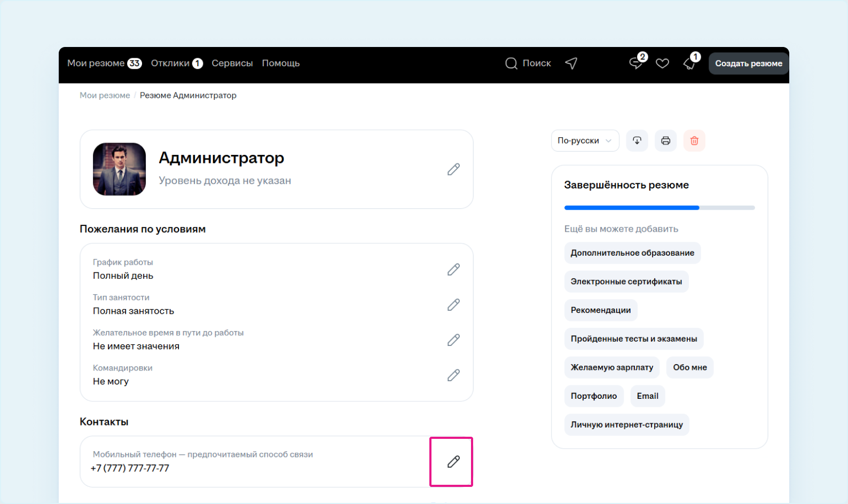Click the Администратор resume title

coord(222,157)
